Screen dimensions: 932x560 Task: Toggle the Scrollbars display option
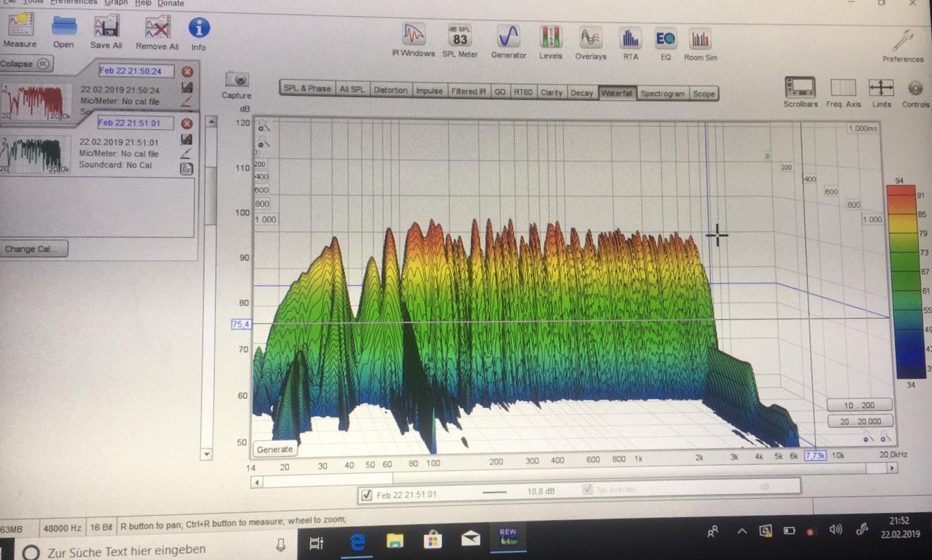tap(800, 88)
